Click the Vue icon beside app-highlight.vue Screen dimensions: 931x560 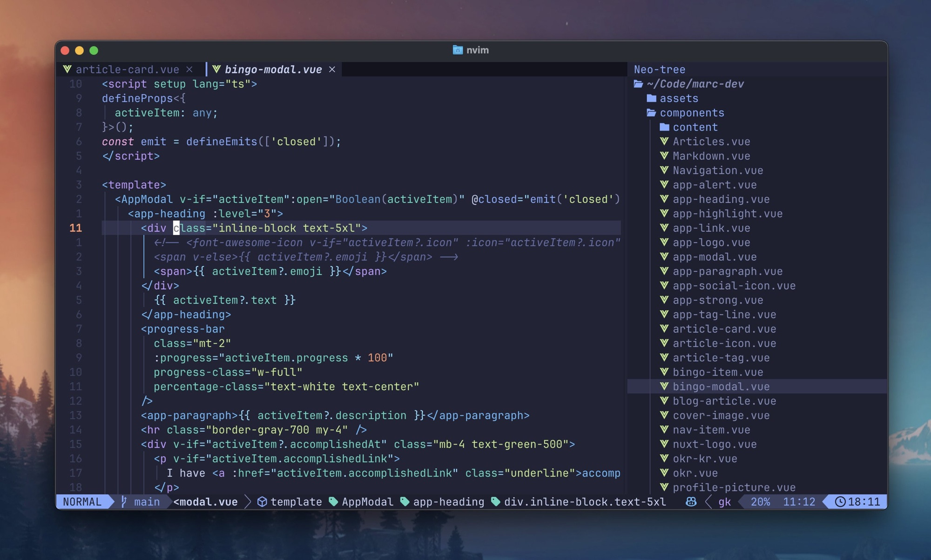(x=664, y=214)
